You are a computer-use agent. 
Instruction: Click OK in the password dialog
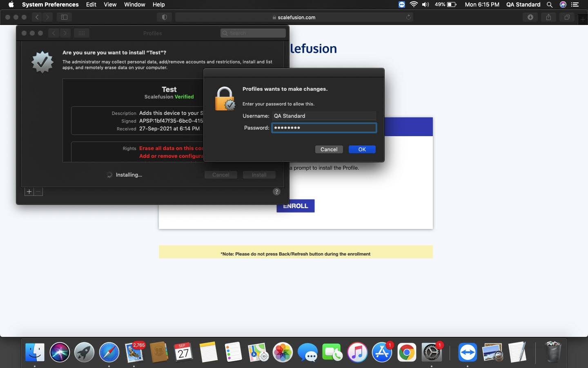pos(362,149)
